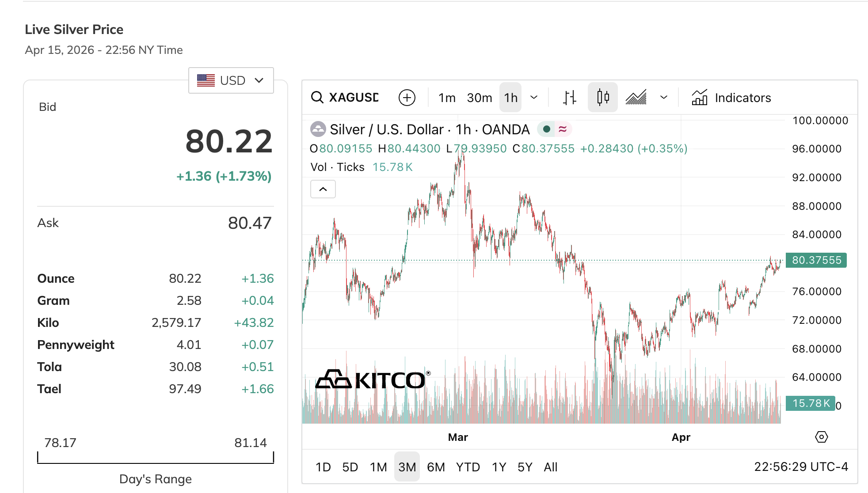This screenshot has height=493, width=868.
Task: Open the Indicators panel
Action: [731, 98]
